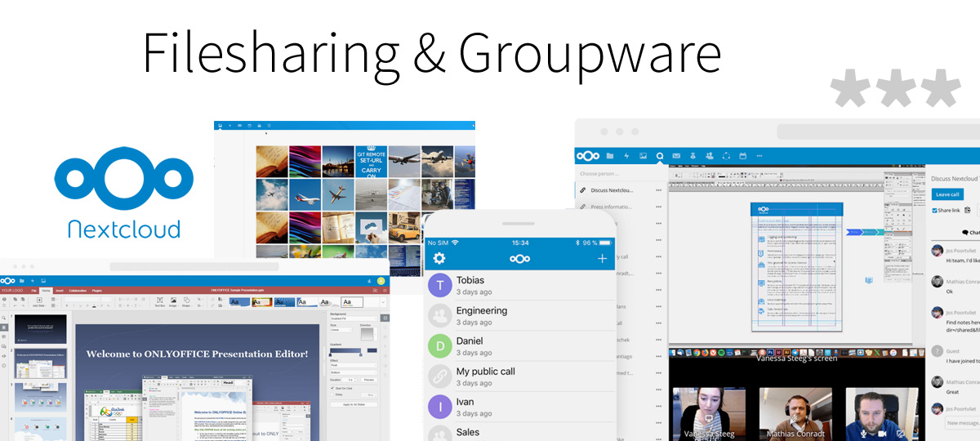
Task: Open Files app in Nextcloud Talk window
Action: [610, 155]
